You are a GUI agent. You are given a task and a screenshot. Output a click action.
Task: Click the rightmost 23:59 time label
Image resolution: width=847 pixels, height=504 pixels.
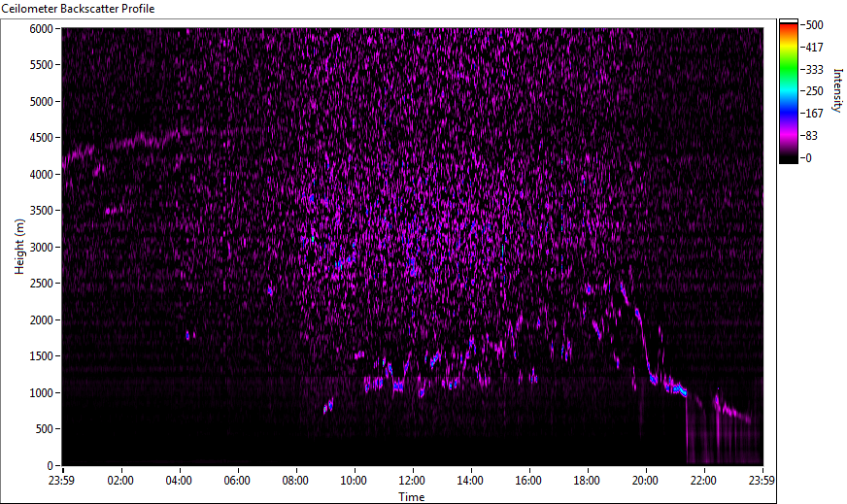(762, 480)
